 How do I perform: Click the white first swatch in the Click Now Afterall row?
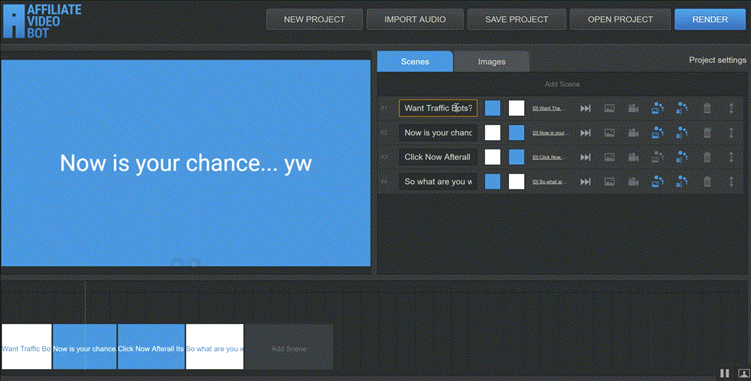(492, 157)
